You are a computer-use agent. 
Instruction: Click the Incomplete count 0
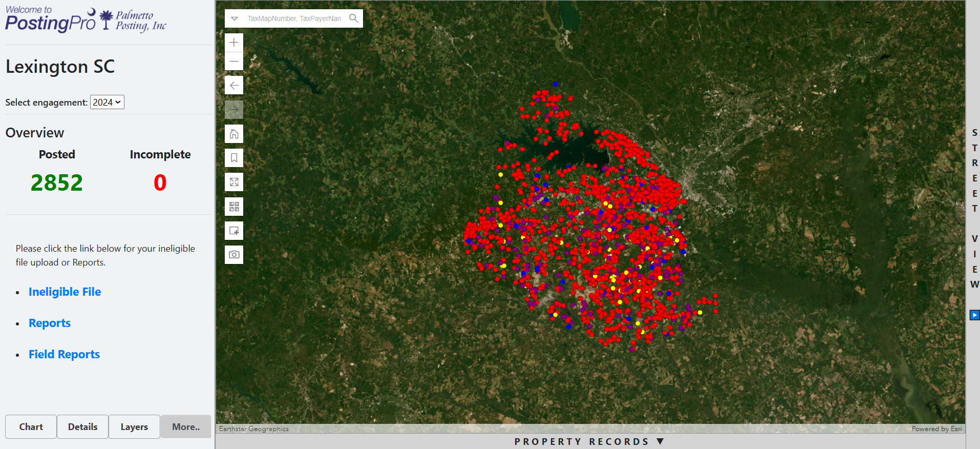[160, 182]
